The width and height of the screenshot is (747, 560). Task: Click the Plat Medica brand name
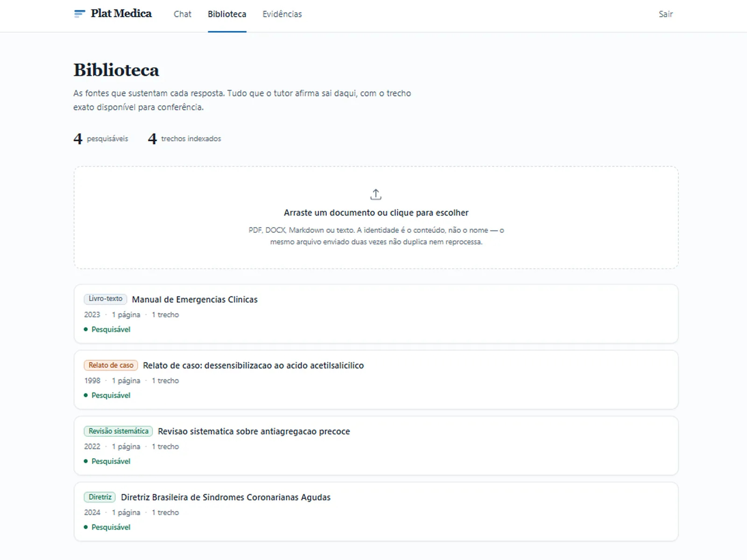(121, 14)
